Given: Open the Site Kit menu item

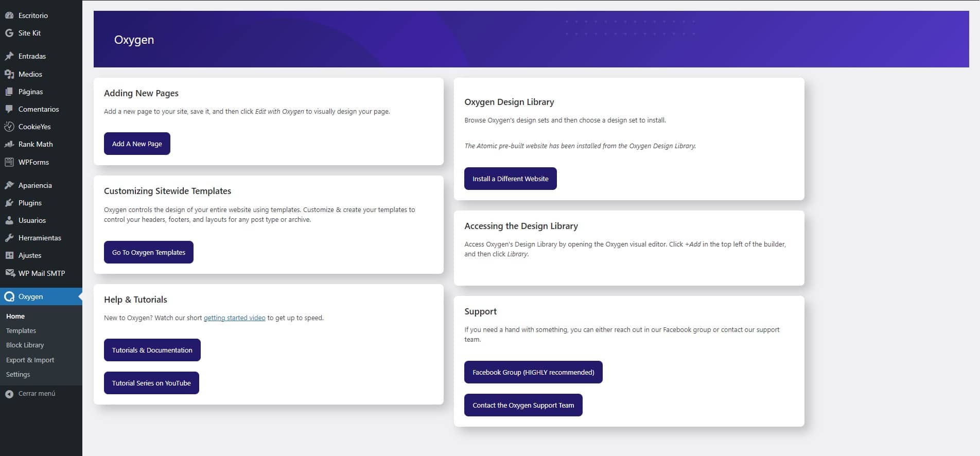Looking at the screenshot, I should coord(41,33).
